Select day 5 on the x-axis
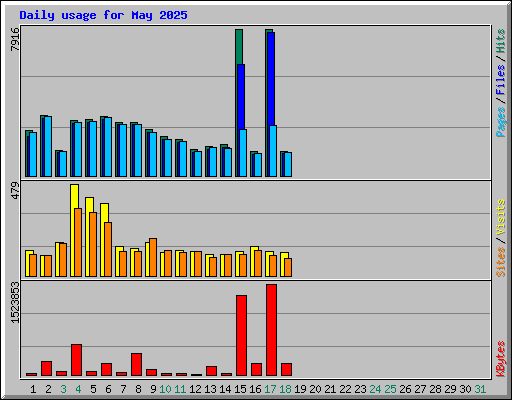This screenshot has height=400, width=512. [x=93, y=389]
